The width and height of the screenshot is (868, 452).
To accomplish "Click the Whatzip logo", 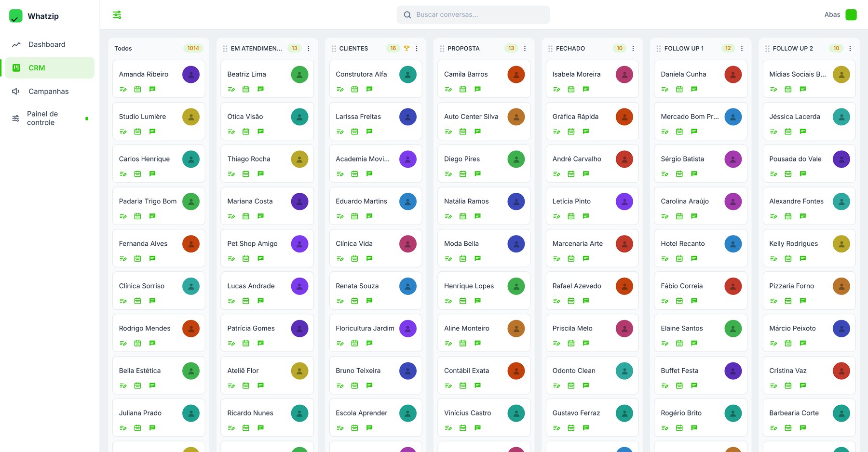I will point(16,16).
